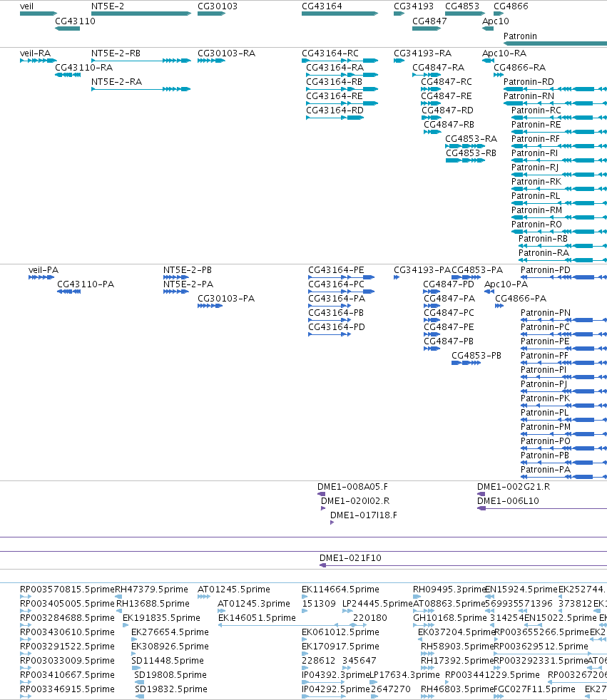607x700 pixels.
Task: Open protein NT5E-2-PB
Action: pyautogui.click(x=188, y=270)
